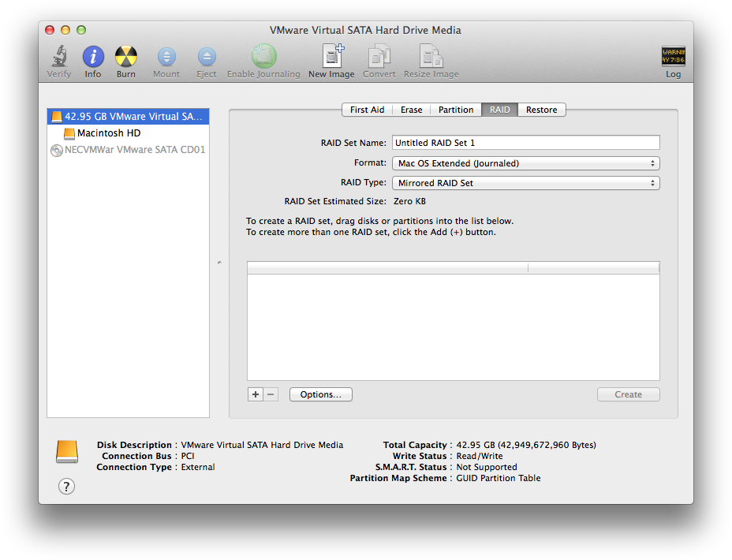
Task: Open the RAID Type dropdown
Action: (525, 183)
